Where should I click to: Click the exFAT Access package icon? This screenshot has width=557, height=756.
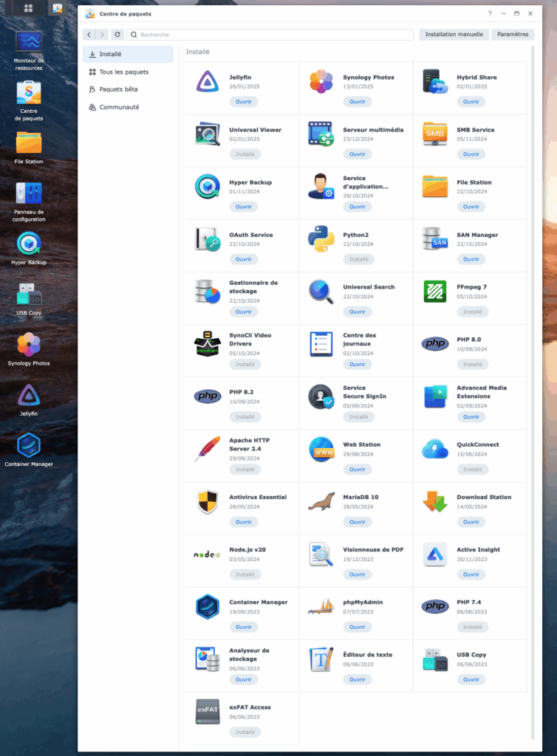(208, 712)
